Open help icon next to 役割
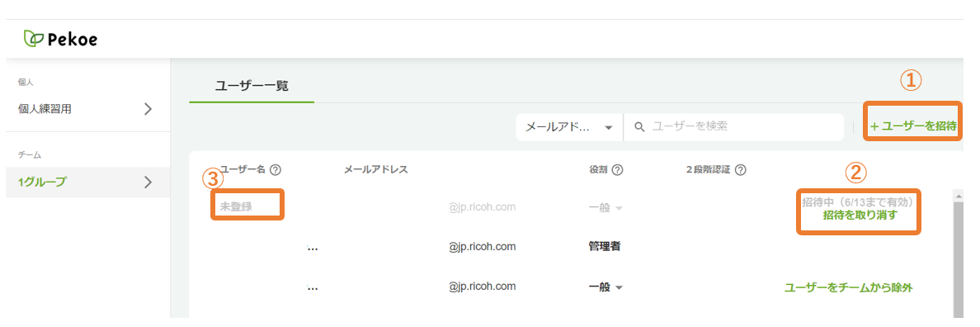The width and height of the screenshot is (980, 327). (618, 169)
